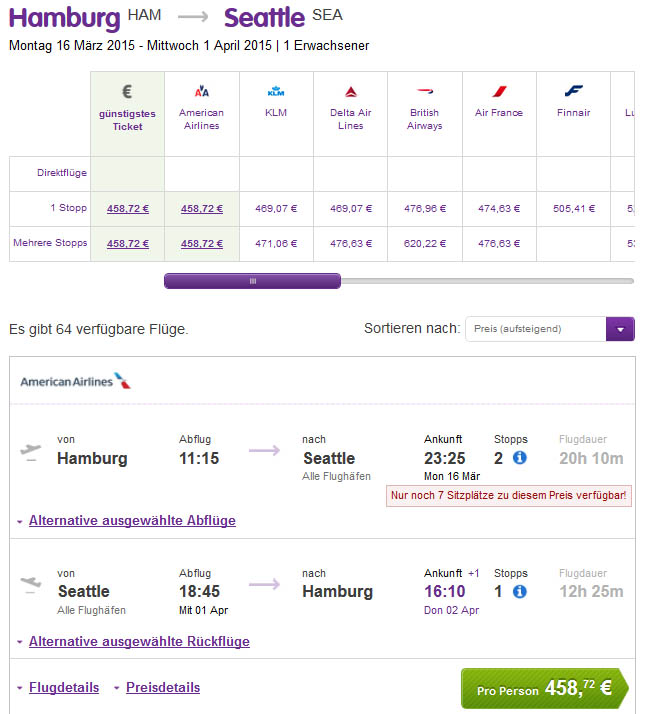Open the sort by price dropdown arrow
The height and width of the screenshot is (714, 648).
(x=620, y=329)
